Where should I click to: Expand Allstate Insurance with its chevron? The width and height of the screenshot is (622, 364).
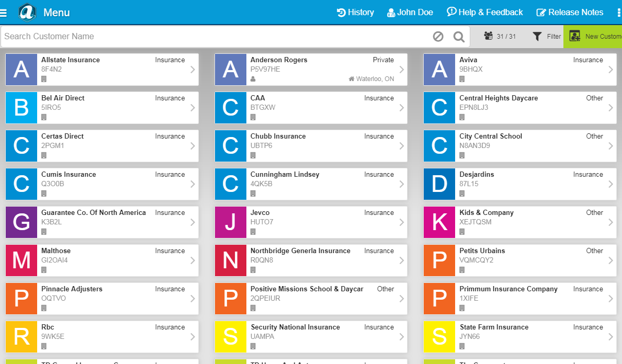pos(193,70)
